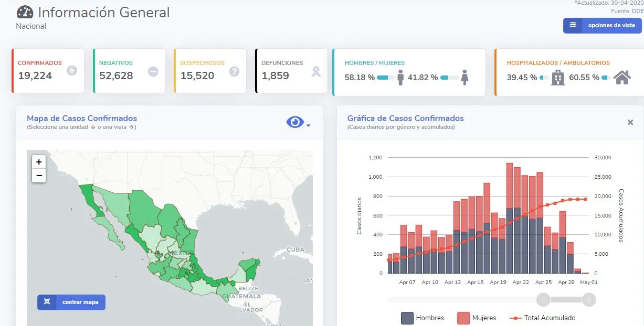Click the minus icon in Negativos card

point(153,71)
